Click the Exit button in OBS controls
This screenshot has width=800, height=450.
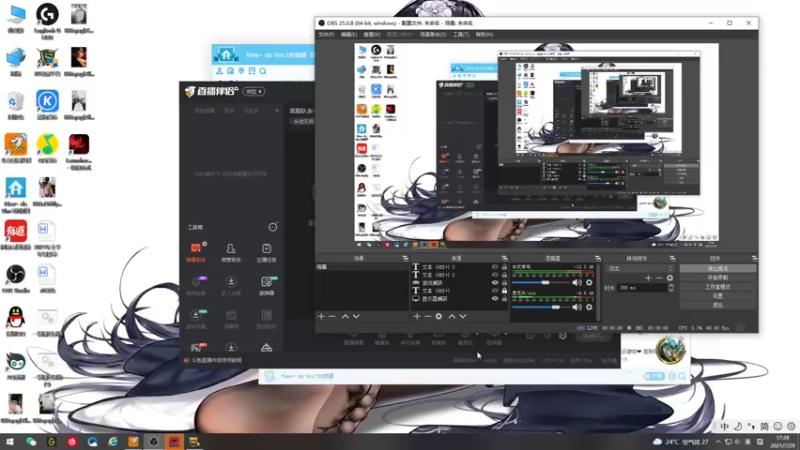pyautogui.click(x=718, y=305)
